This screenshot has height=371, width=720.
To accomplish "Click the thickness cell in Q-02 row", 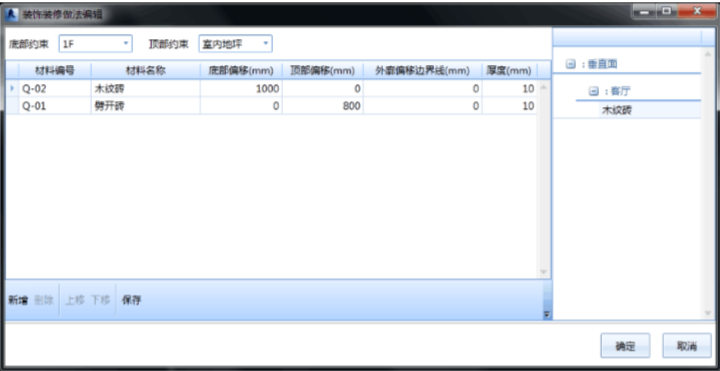I will click(509, 89).
